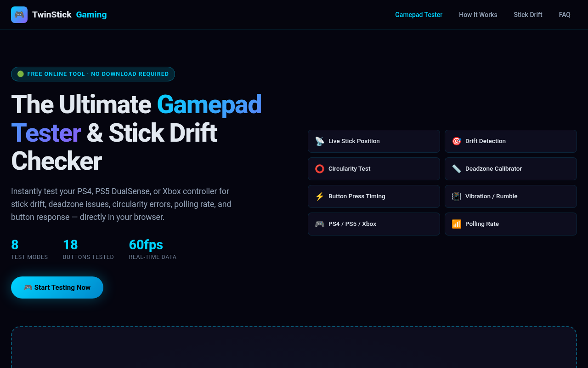This screenshot has height=368, width=588.
Task: Click the Button Press Timing lightning icon
Action: point(319,196)
